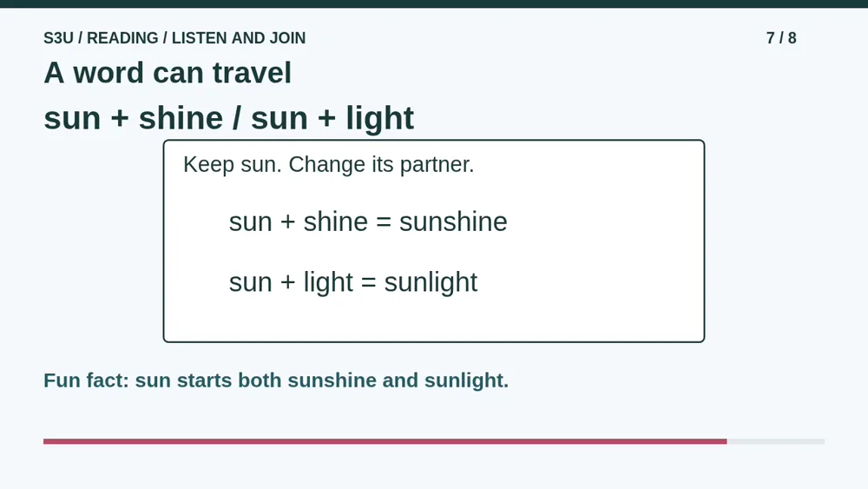Click the equals sign in the sunlight equation
The width and height of the screenshot is (868, 489).
pyautogui.click(x=369, y=283)
